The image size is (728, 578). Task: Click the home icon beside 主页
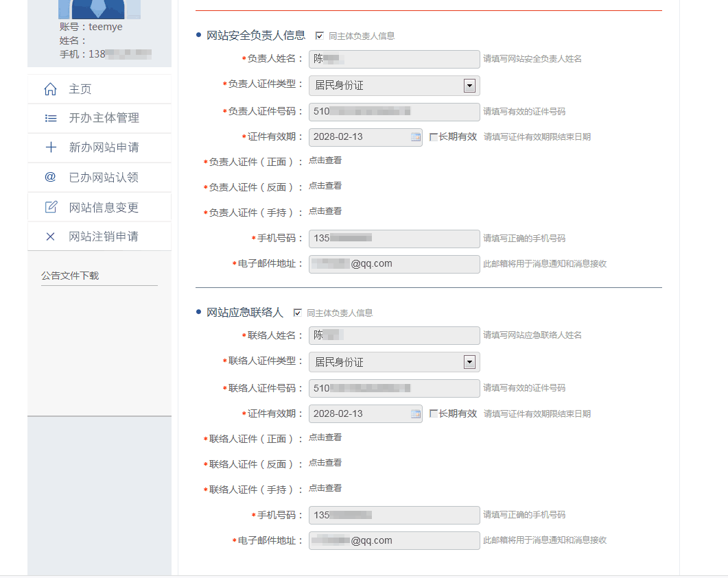click(x=50, y=89)
